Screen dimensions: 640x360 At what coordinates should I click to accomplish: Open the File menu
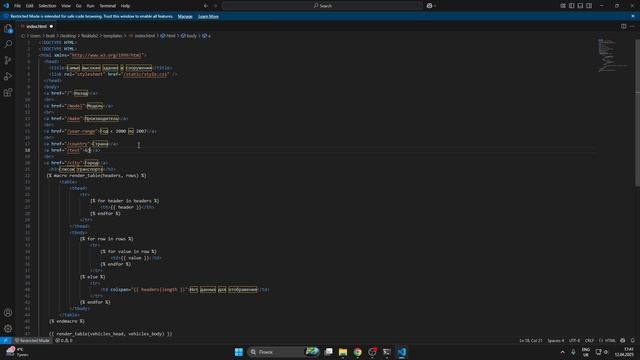pos(17,6)
